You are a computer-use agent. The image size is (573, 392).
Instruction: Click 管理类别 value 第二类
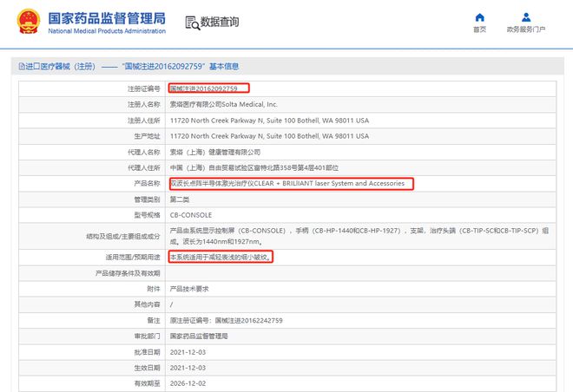coord(180,199)
